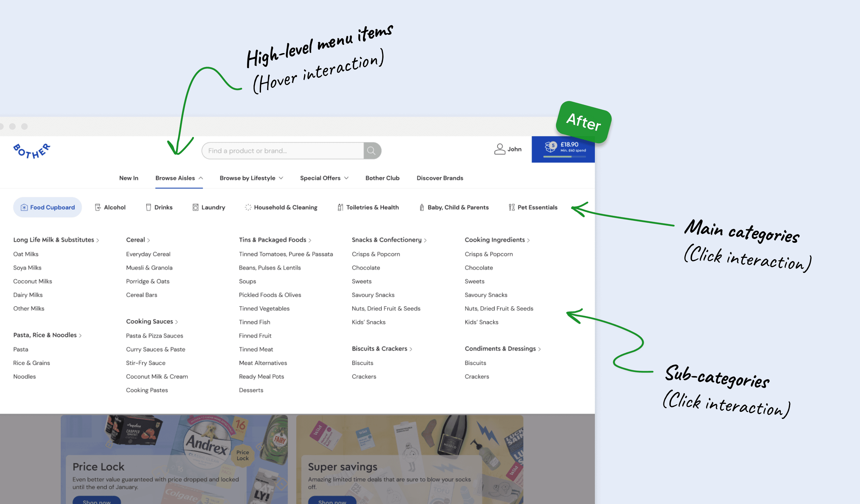The image size is (860, 504).
Task: Open the Coconut Milk & Cream link
Action: pos(157,377)
